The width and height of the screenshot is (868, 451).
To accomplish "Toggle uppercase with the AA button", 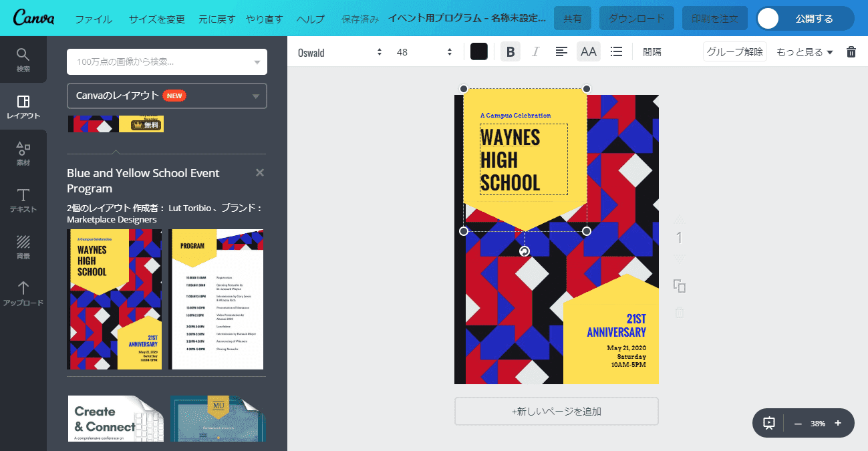I will tap(588, 51).
